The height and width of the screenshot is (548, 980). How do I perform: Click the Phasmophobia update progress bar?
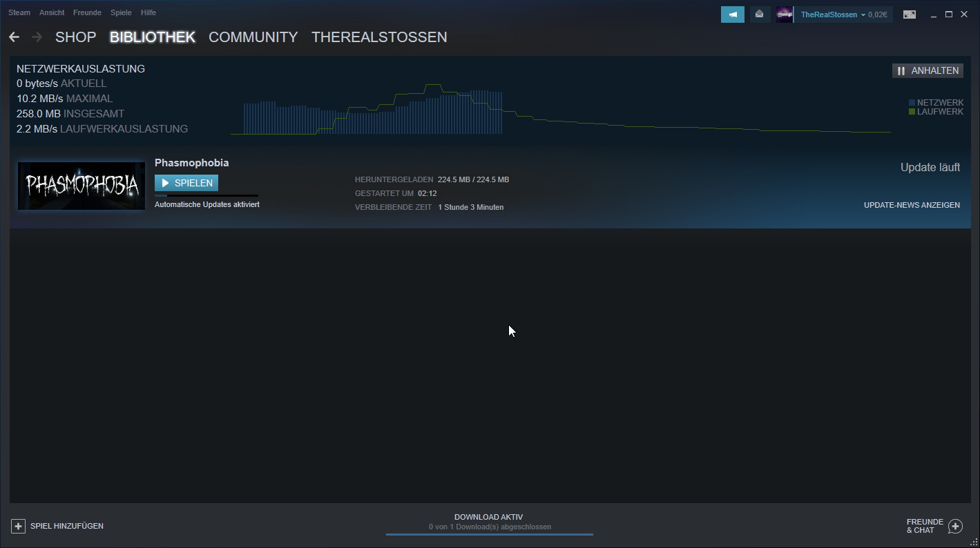coord(206,196)
